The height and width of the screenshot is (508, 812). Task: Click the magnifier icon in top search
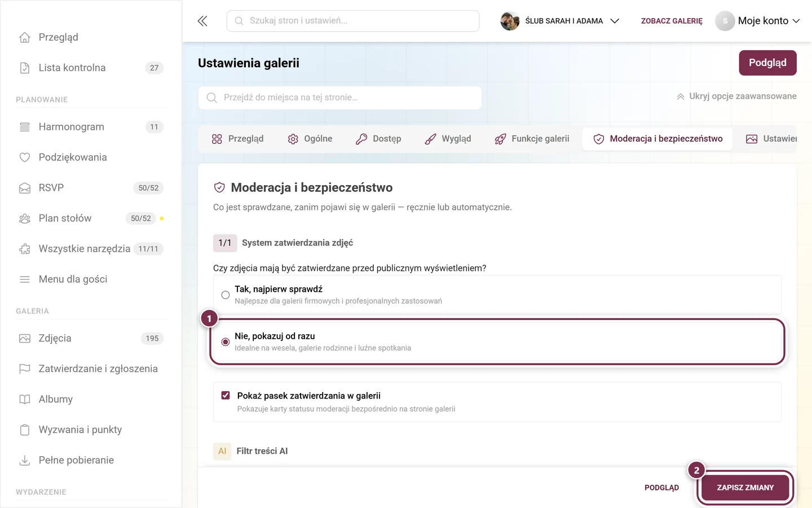(x=239, y=21)
